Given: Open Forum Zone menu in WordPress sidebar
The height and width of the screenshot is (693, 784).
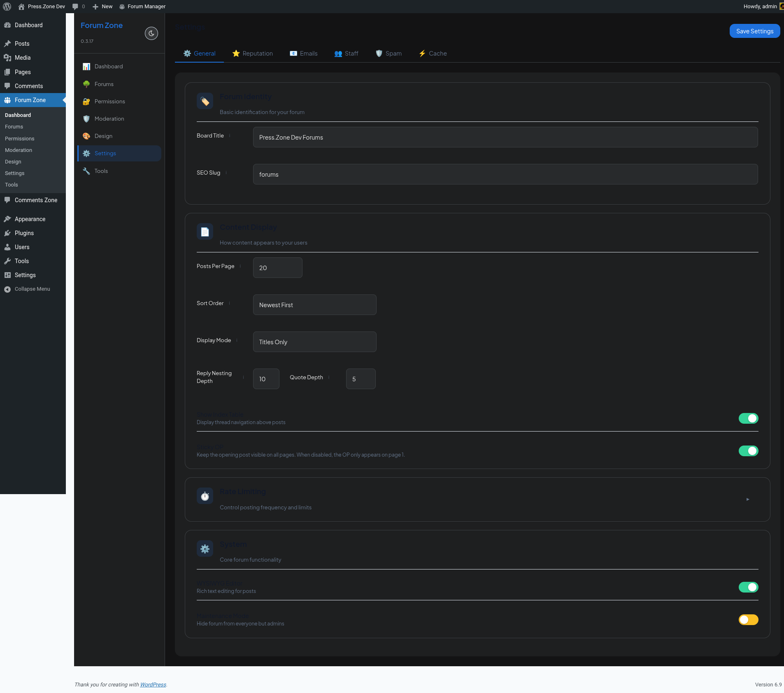Looking at the screenshot, I should 33,100.
